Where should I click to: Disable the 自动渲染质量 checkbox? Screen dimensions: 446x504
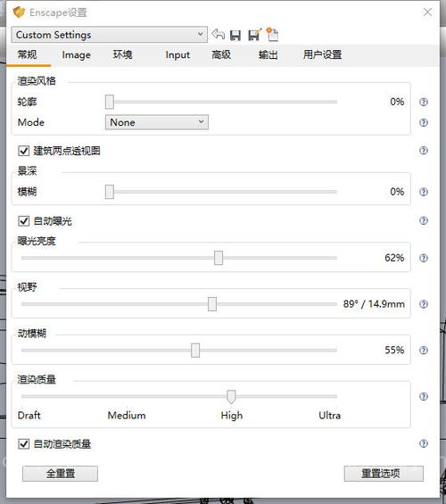pos(24,444)
